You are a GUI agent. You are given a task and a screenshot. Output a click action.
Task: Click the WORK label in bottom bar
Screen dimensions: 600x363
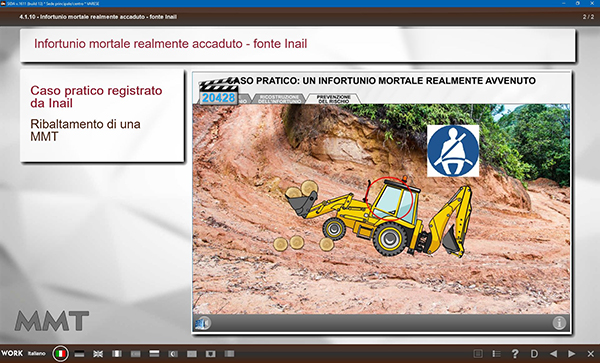point(12,353)
